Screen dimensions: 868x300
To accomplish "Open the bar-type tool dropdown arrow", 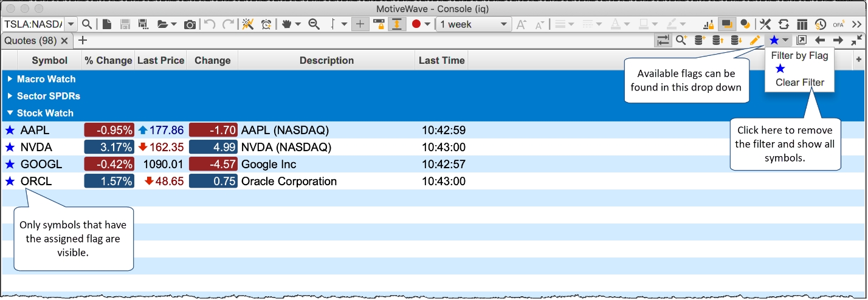I will (344, 24).
